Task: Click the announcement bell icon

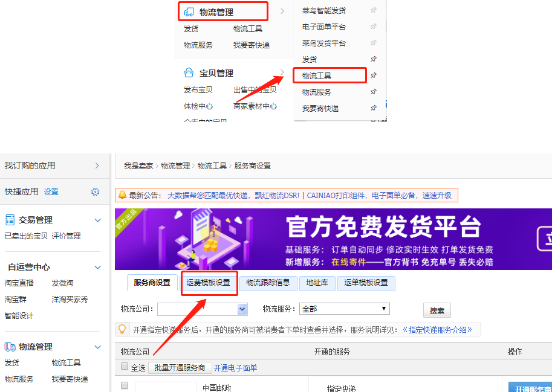Action: click(x=122, y=194)
